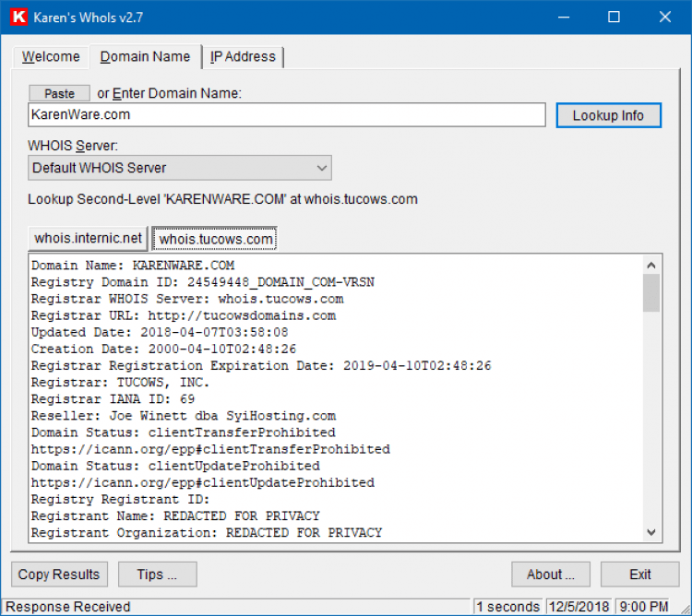Minimize the Karen's WhoIs window
The height and width of the screenshot is (616, 692).
(564, 18)
